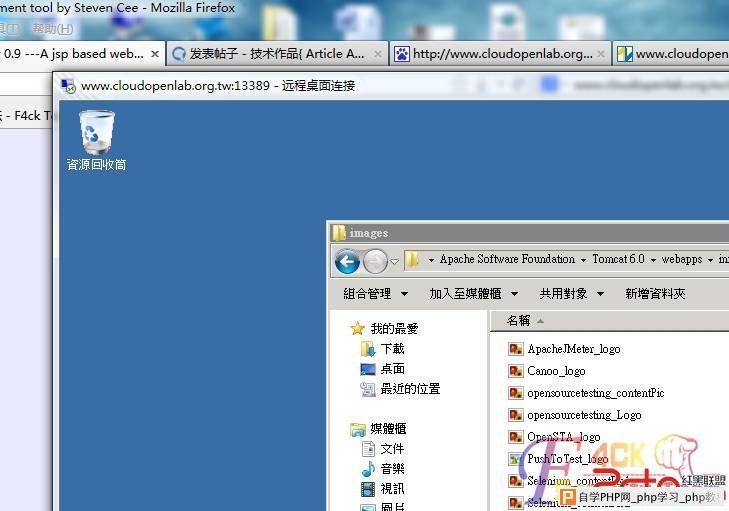Click the image icon of Canoo_logo

tap(516, 371)
